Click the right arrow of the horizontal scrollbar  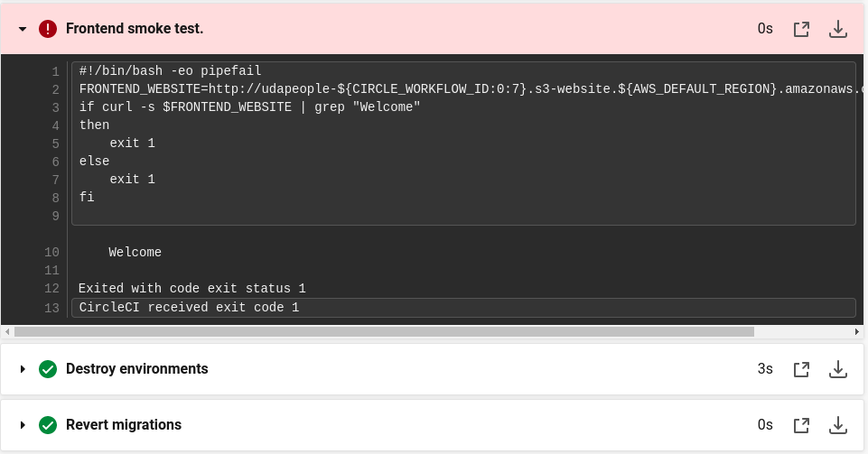857,332
